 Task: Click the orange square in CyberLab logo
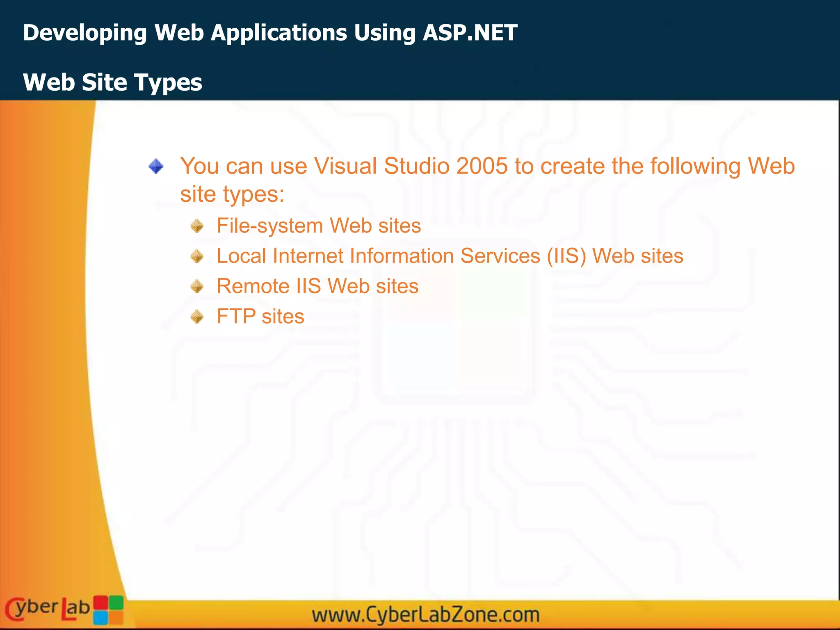(x=116, y=617)
